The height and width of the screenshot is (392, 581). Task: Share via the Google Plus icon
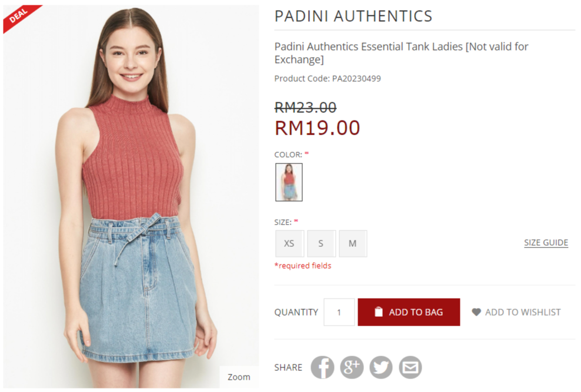[x=352, y=367]
